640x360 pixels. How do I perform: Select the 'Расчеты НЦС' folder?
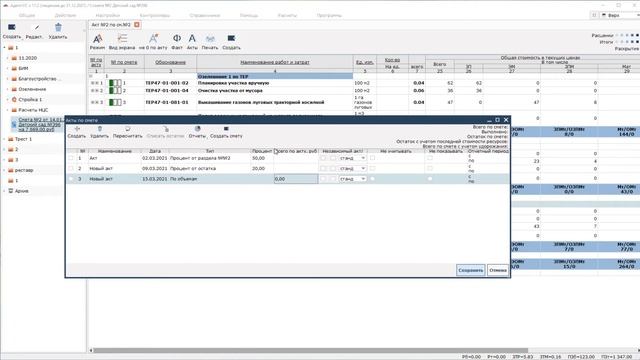click(x=33, y=110)
